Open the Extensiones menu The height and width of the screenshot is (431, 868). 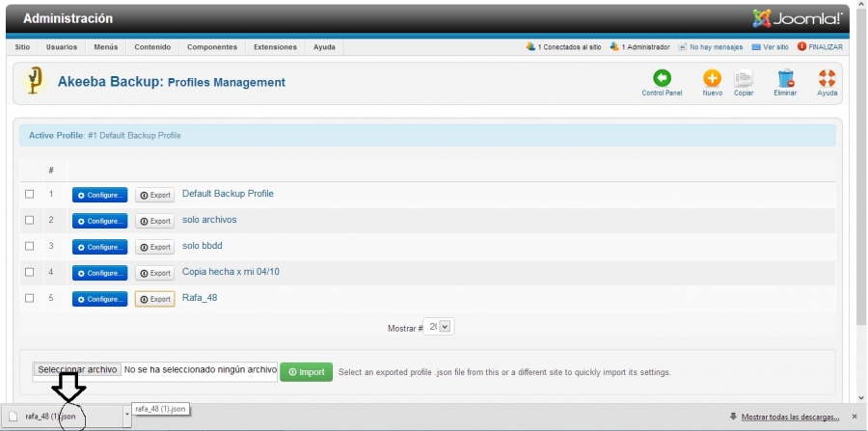275,47
